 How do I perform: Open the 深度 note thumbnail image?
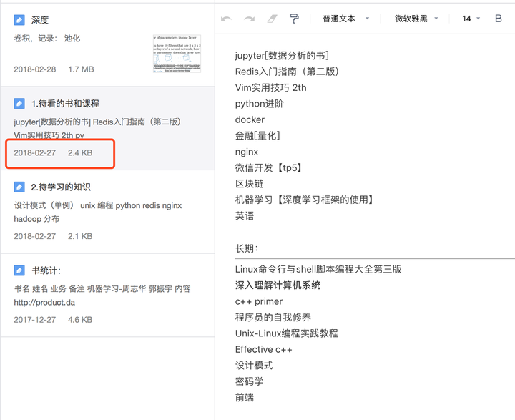pyautogui.click(x=176, y=54)
